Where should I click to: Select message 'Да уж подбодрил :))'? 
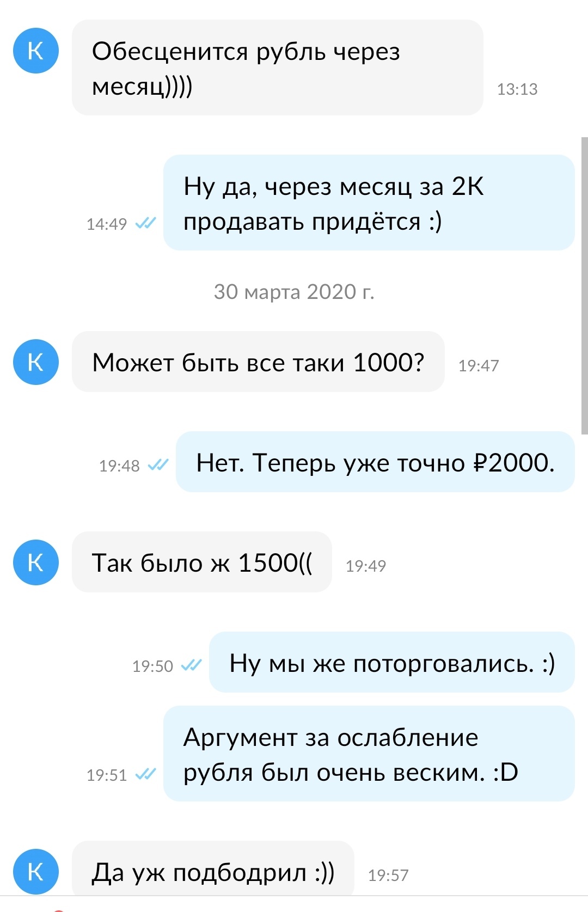213,870
